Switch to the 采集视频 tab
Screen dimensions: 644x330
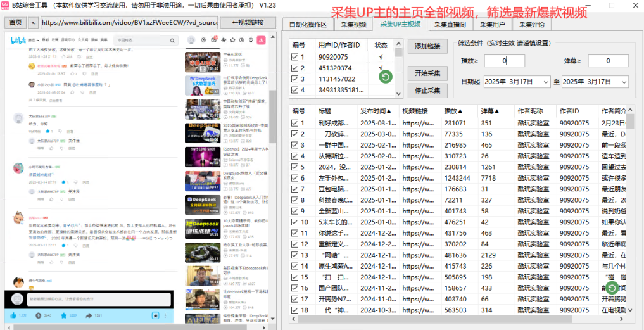(x=353, y=24)
